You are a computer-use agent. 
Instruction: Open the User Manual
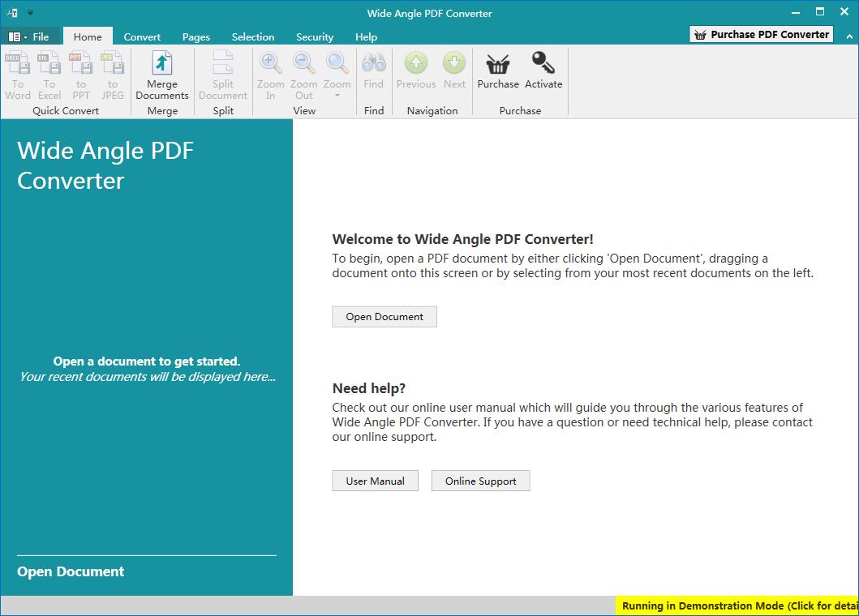tap(375, 481)
